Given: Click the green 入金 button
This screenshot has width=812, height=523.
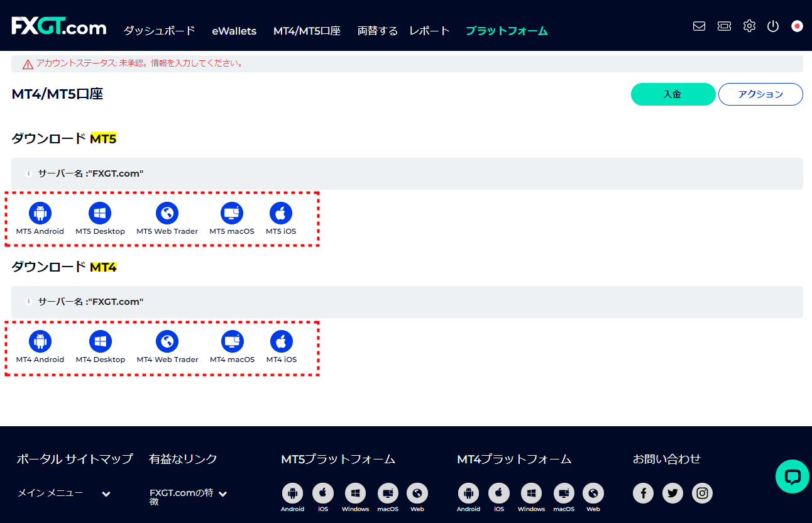Looking at the screenshot, I should (x=673, y=94).
